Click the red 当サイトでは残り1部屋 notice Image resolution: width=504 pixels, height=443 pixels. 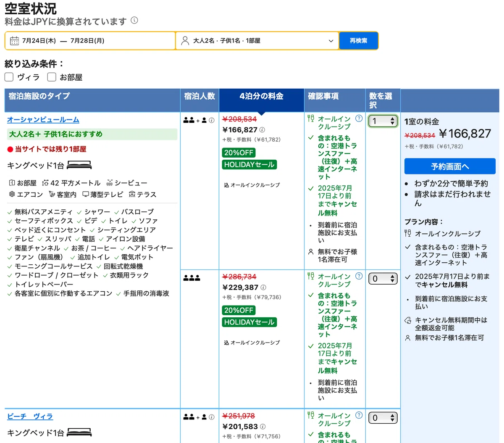pos(47,149)
